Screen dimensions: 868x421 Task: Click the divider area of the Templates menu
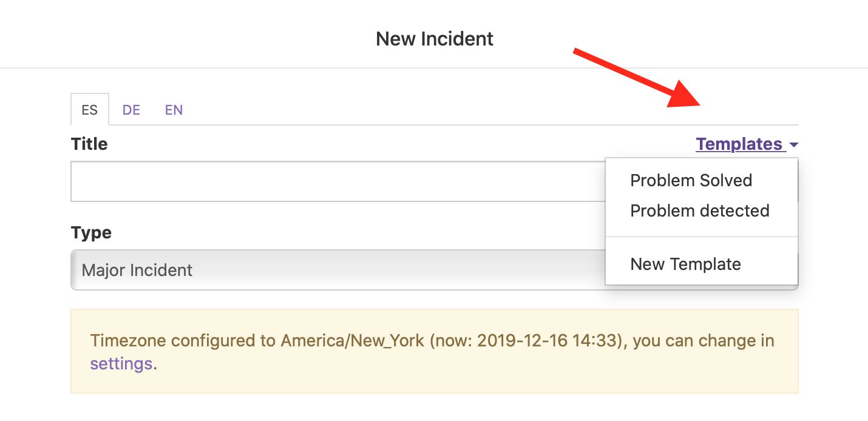(x=701, y=237)
